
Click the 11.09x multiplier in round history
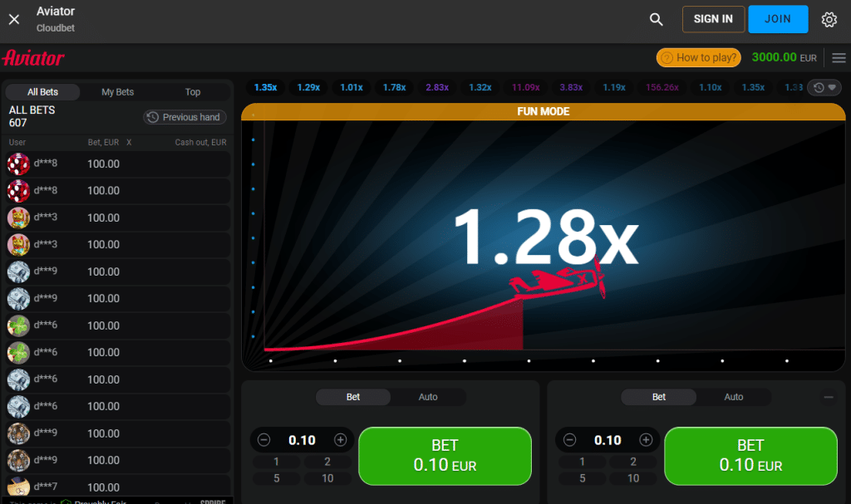pos(526,87)
